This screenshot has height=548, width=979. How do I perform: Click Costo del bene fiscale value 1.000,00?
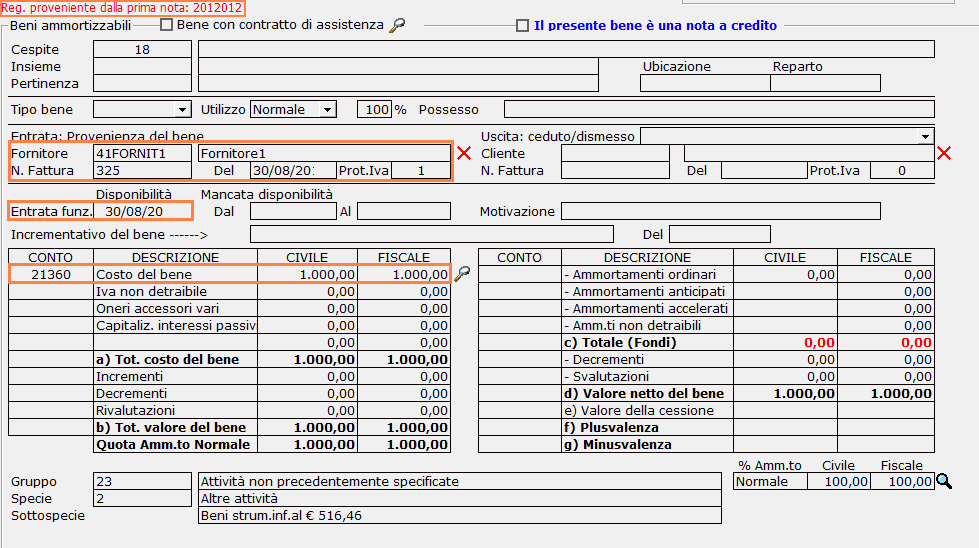pyautogui.click(x=404, y=274)
